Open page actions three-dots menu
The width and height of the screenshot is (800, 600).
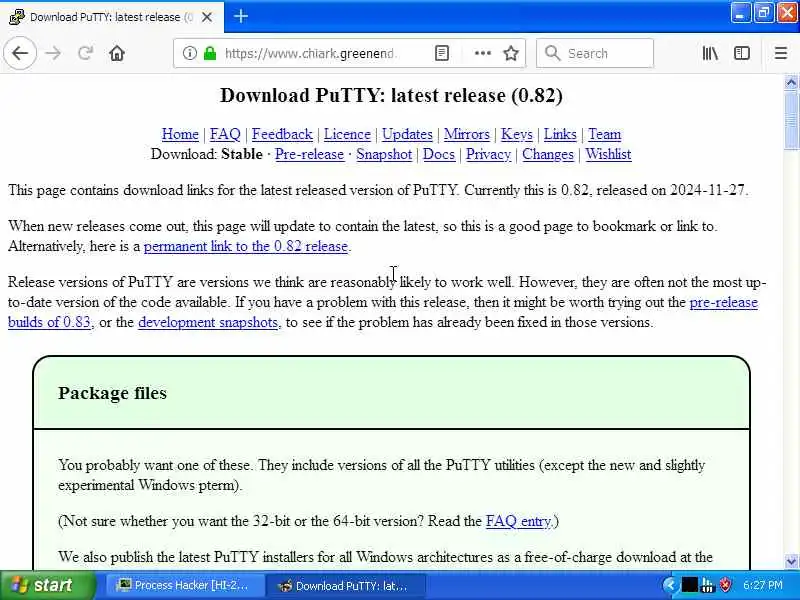(x=483, y=53)
